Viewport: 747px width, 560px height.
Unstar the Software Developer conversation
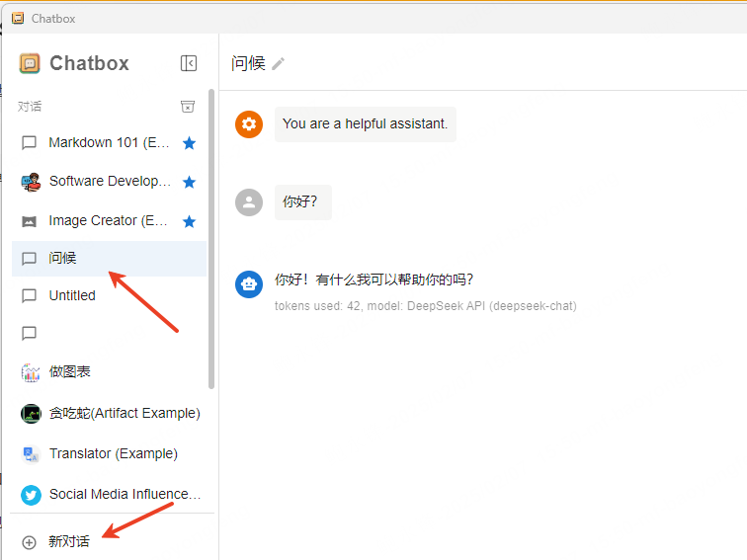[x=189, y=182]
